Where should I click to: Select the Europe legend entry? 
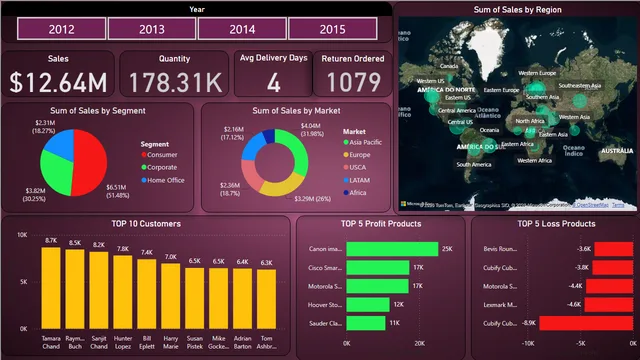(x=357, y=155)
